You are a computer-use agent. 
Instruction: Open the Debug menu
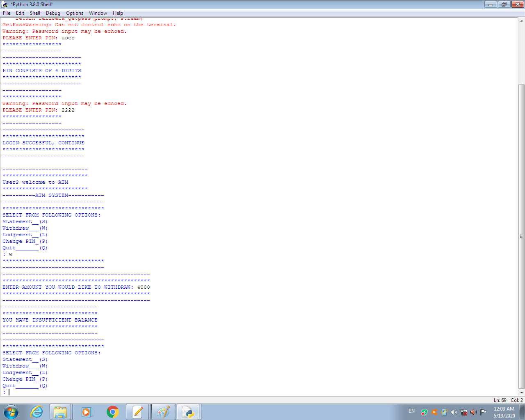pos(53,13)
